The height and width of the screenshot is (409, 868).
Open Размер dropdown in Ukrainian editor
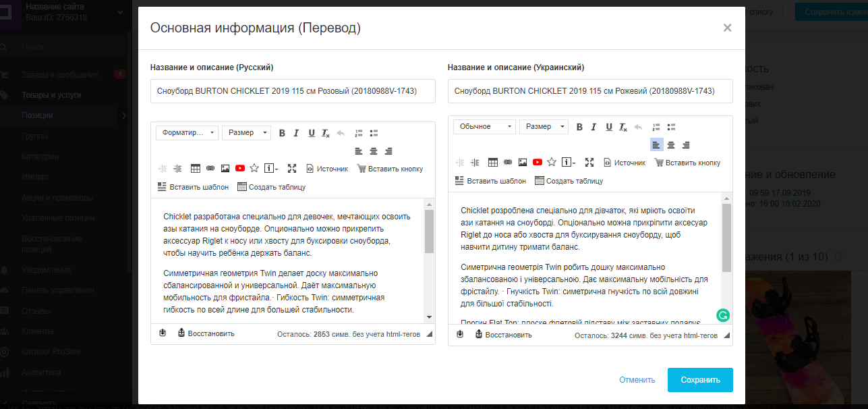[x=544, y=127]
